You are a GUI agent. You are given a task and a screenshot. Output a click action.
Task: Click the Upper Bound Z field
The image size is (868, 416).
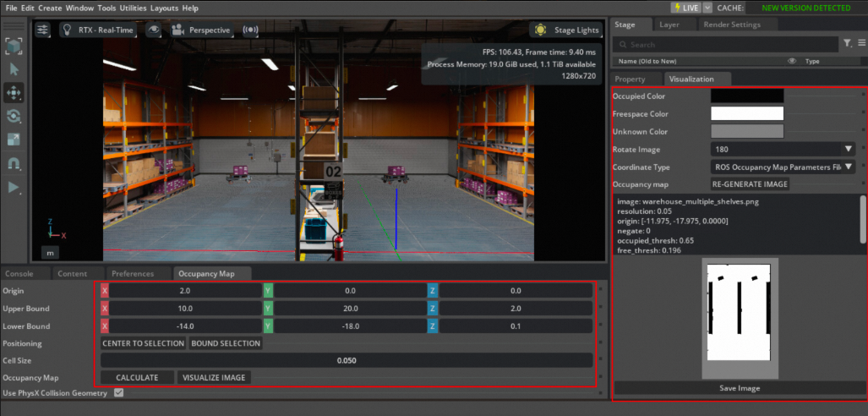point(516,309)
